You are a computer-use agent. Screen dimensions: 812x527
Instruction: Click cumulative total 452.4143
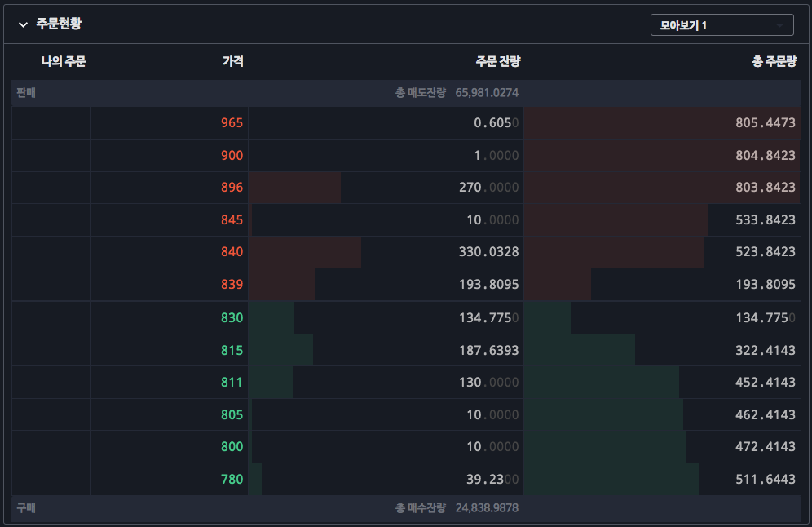click(766, 382)
